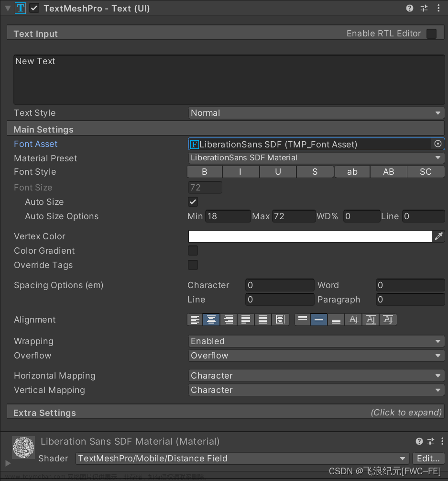Open Wrapping dropdown
This screenshot has width=448, height=481.
click(316, 341)
